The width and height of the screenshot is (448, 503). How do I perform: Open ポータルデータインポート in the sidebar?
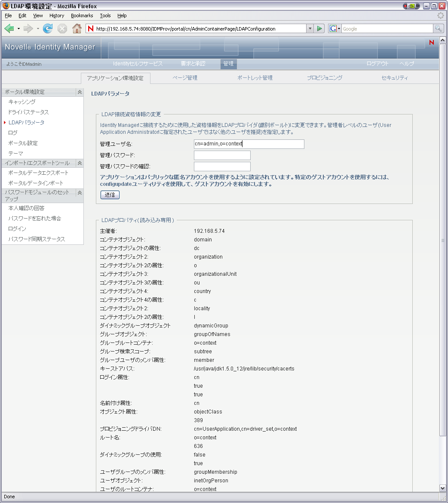pos(36,183)
